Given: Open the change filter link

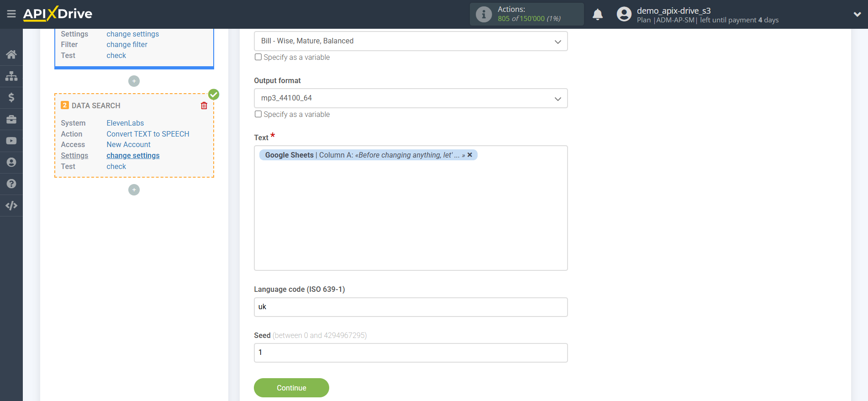Looking at the screenshot, I should click(127, 44).
